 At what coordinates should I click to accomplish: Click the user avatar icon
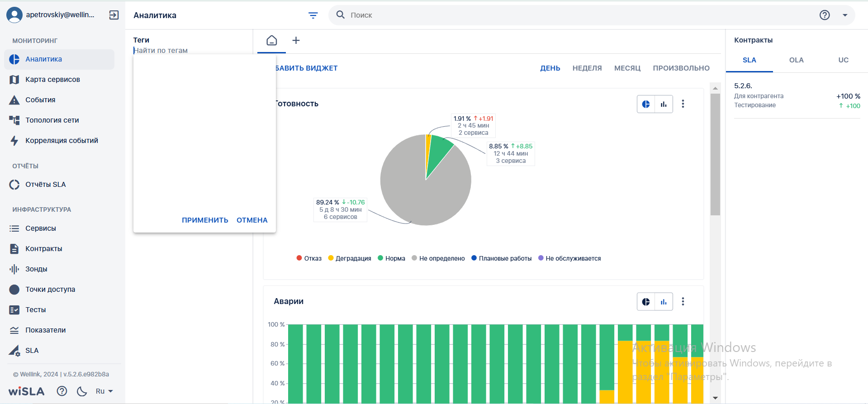14,15
